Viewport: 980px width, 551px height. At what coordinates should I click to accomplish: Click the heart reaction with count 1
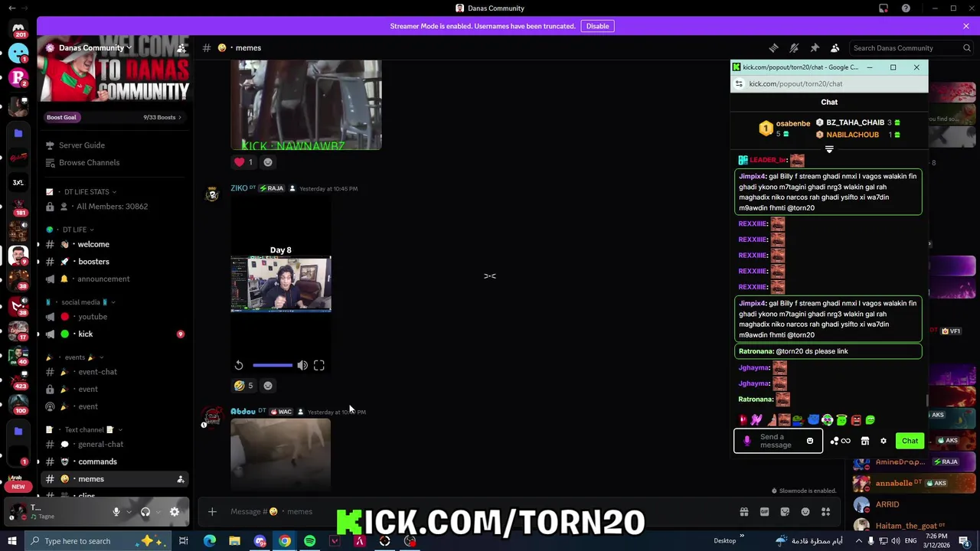244,162
